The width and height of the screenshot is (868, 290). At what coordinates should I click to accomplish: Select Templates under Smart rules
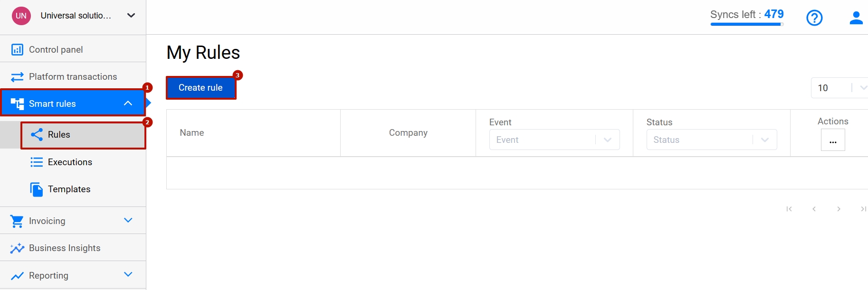pos(68,189)
